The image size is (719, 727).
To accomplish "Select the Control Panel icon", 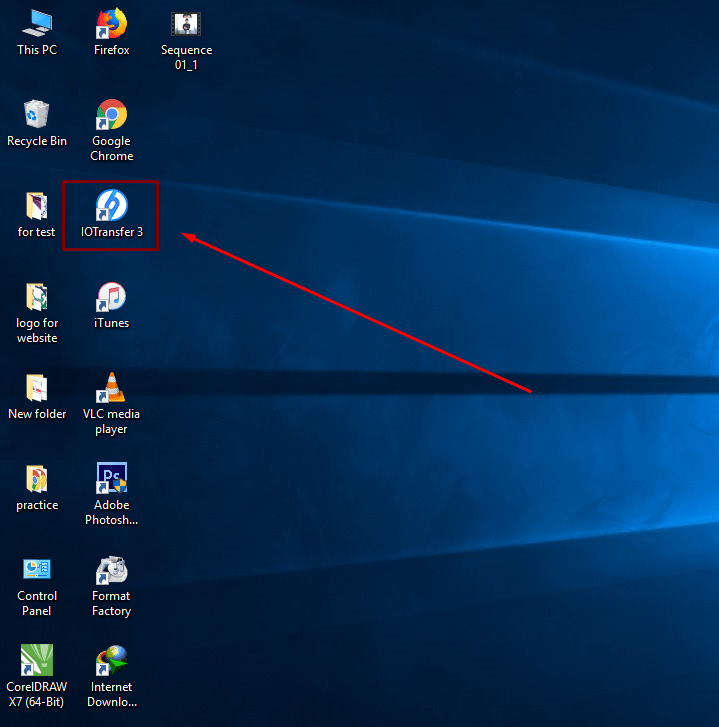I will coord(37,570).
